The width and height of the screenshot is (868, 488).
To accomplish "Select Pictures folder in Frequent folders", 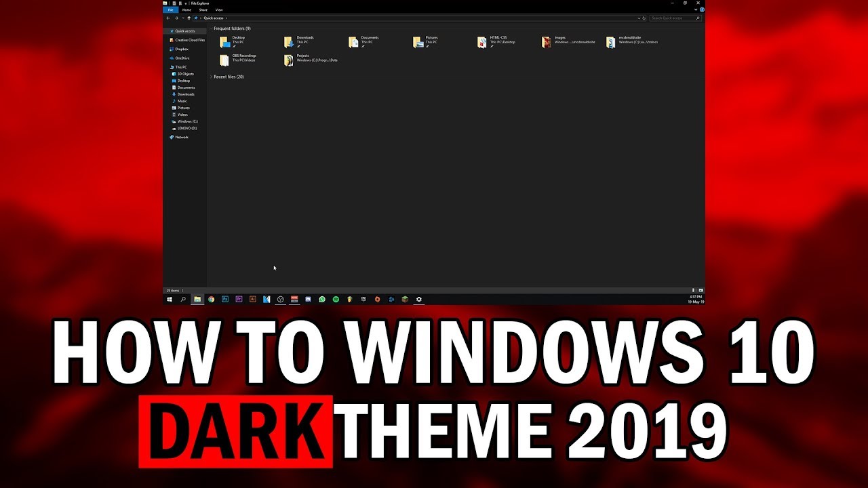I will [426, 42].
